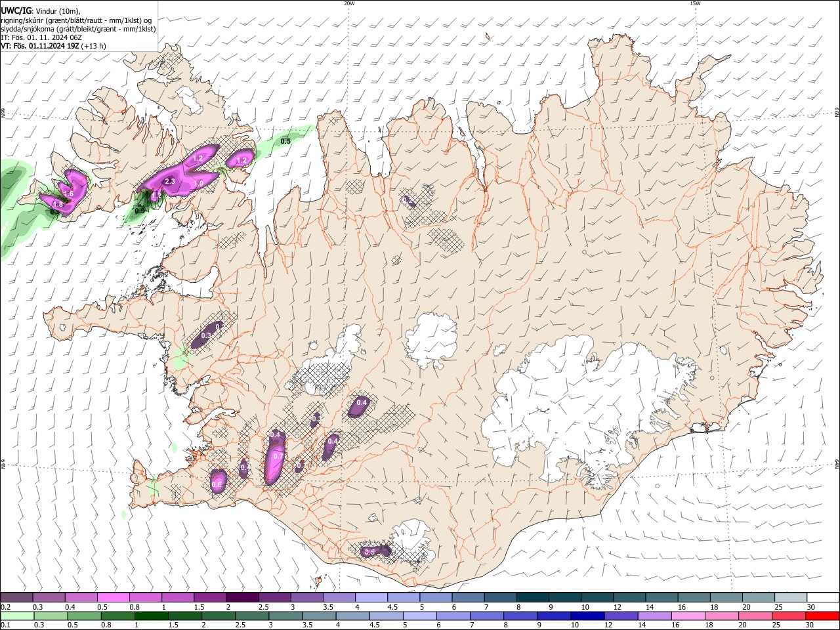
Task: Click the '2.3' precipitation maximum value
Action: click(169, 181)
